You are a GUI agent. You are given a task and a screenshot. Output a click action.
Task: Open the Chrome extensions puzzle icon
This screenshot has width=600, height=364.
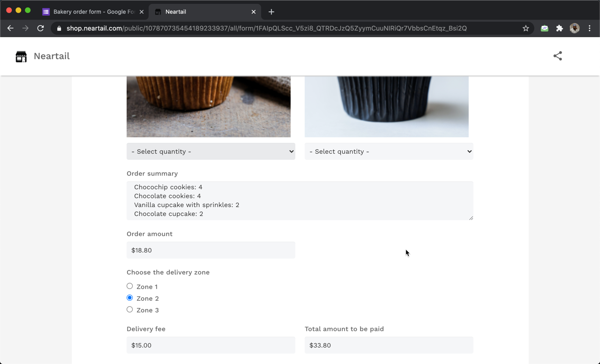pos(559,28)
